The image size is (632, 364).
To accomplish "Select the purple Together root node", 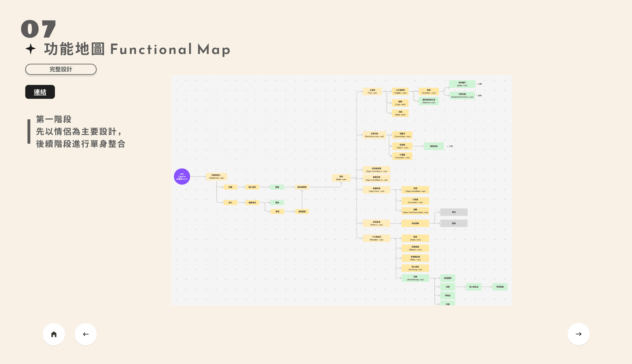I will [x=182, y=176].
